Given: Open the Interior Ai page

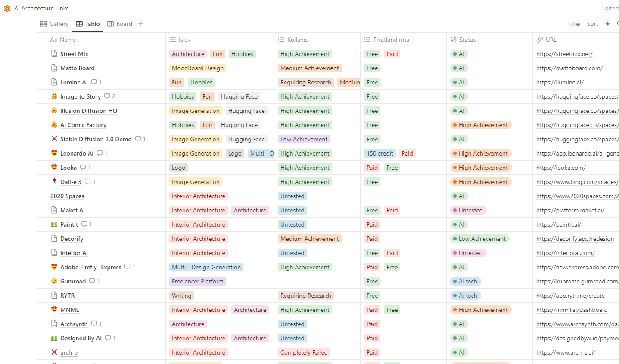Looking at the screenshot, I should (x=74, y=253).
